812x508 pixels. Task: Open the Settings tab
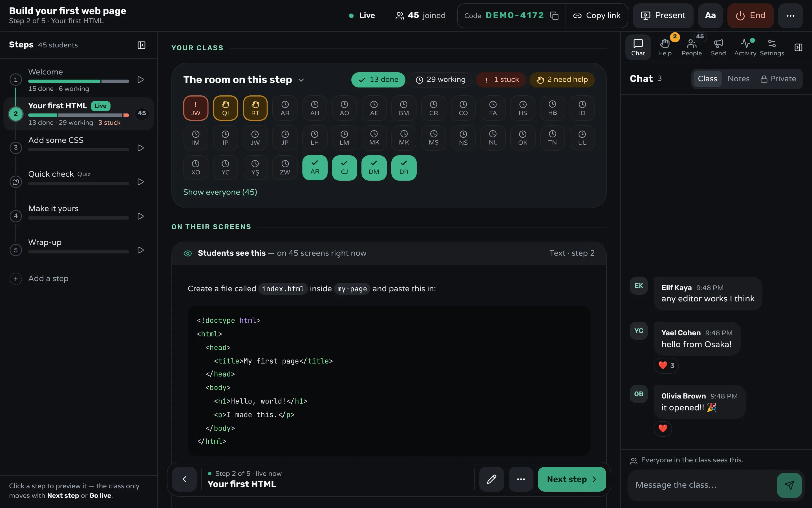pyautogui.click(x=772, y=48)
